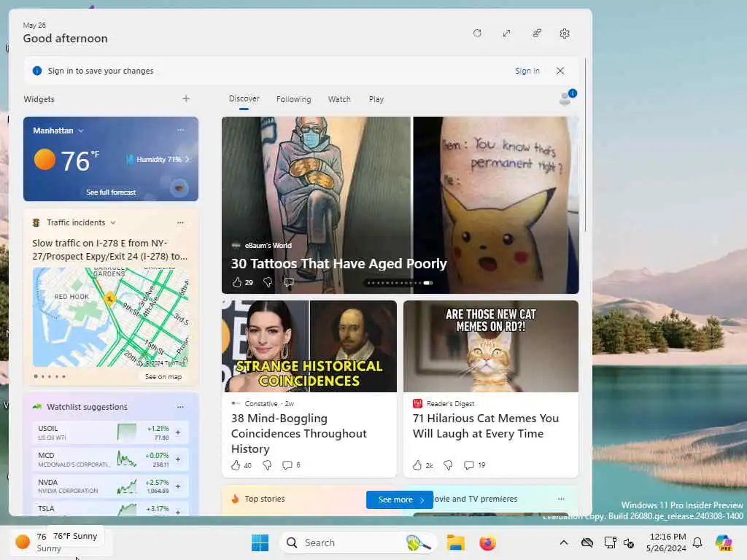Switch to Watch tab

(x=339, y=99)
